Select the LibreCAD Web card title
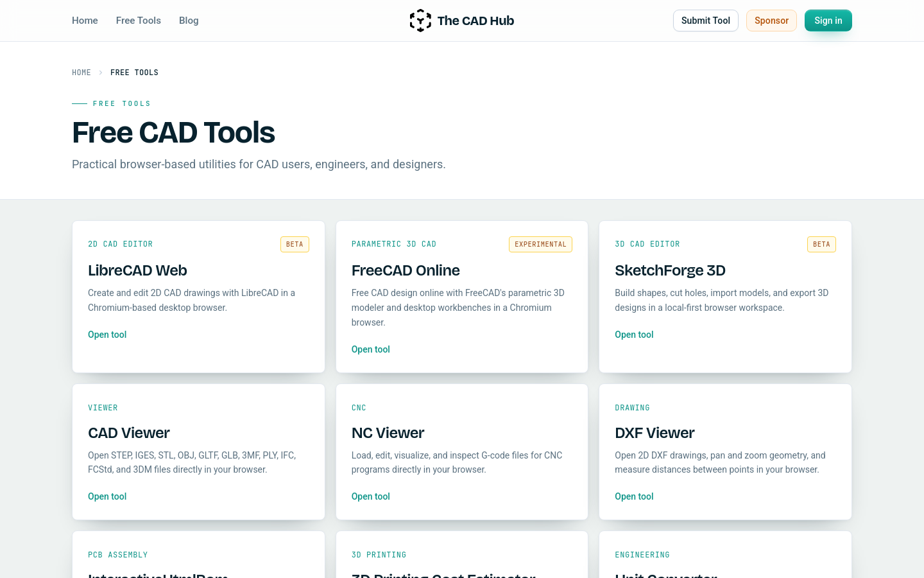Screen dimensions: 924x578 [137, 270]
